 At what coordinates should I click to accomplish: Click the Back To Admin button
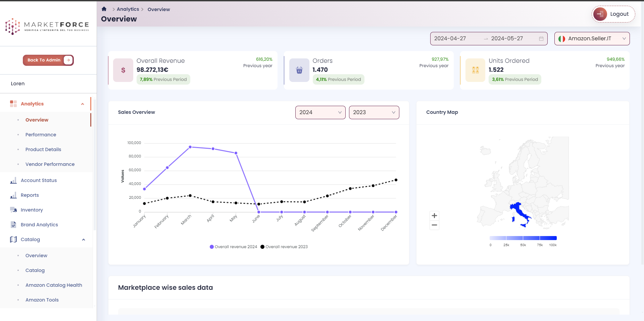(x=48, y=60)
